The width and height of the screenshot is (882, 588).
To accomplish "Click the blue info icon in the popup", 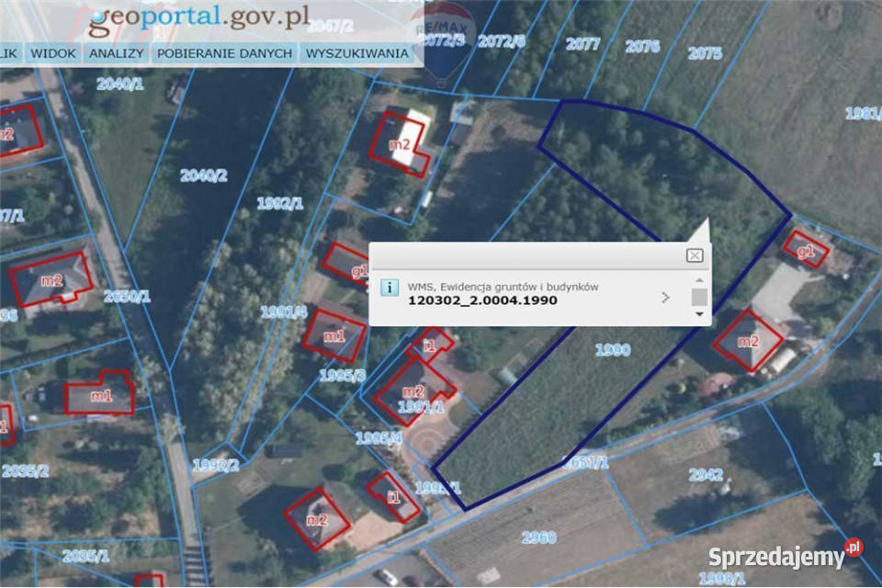I will point(390,287).
